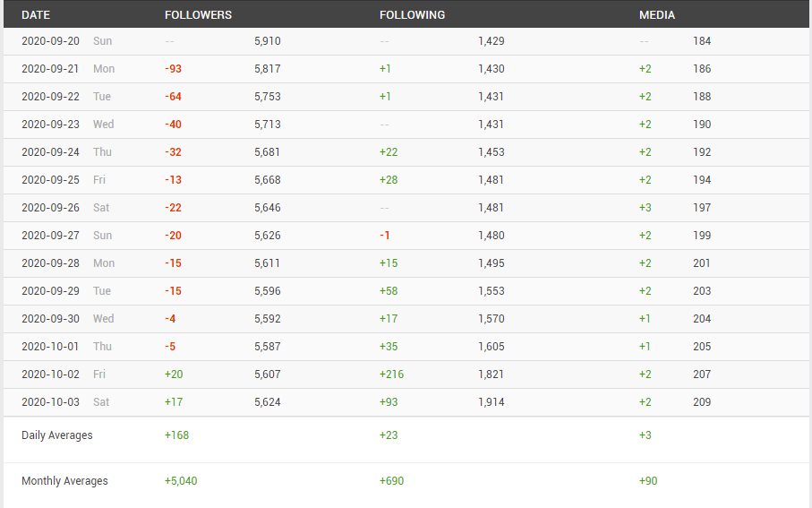Click the +216 following change value
Image resolution: width=812 pixels, height=508 pixels.
tap(391, 375)
